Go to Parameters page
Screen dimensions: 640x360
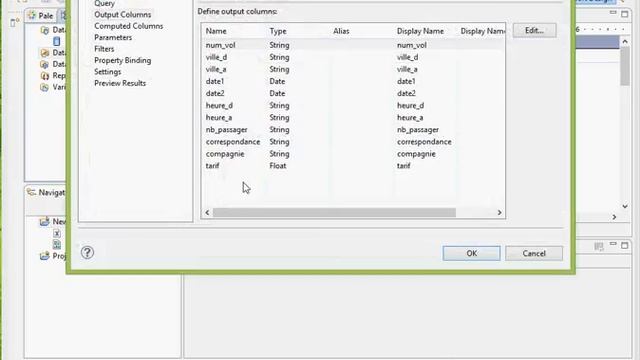tap(113, 37)
